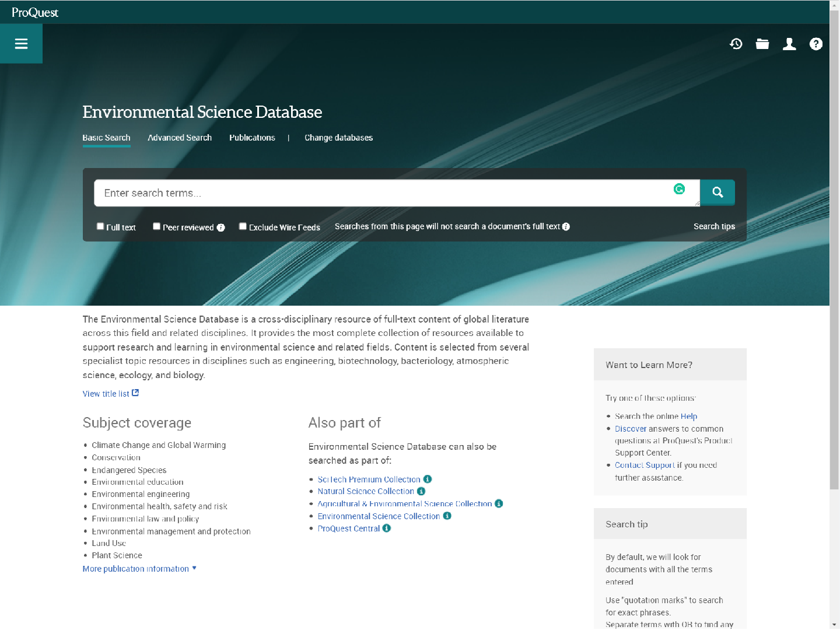Open recent searches history icon
The image size is (840, 630).
pyautogui.click(x=736, y=44)
